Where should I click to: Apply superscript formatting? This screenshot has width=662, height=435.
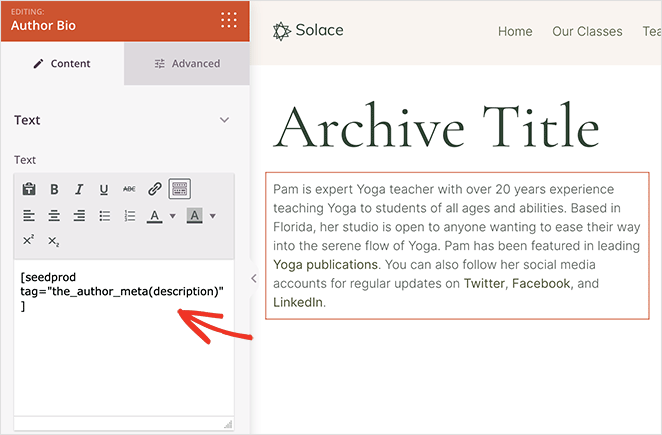click(29, 241)
